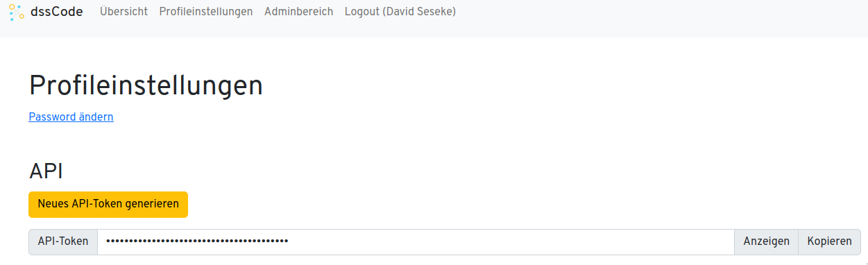Click the masked dots of the token
Viewport: 868px width, 265px height.
198,241
